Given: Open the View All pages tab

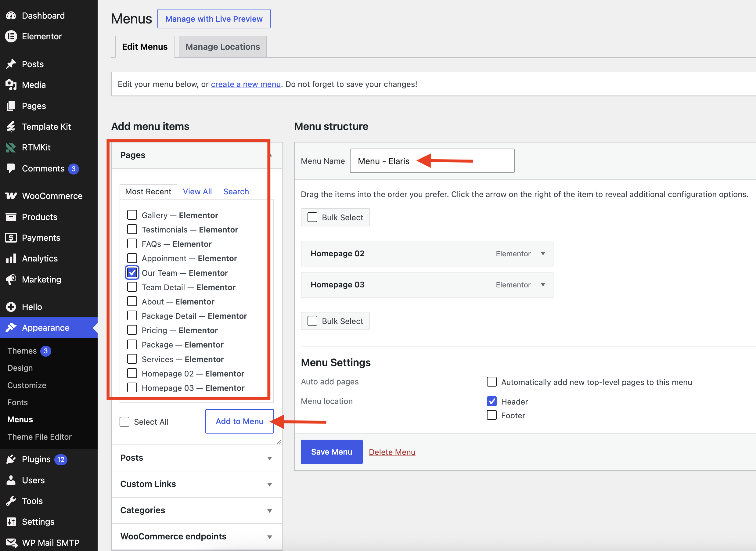Looking at the screenshot, I should [197, 192].
